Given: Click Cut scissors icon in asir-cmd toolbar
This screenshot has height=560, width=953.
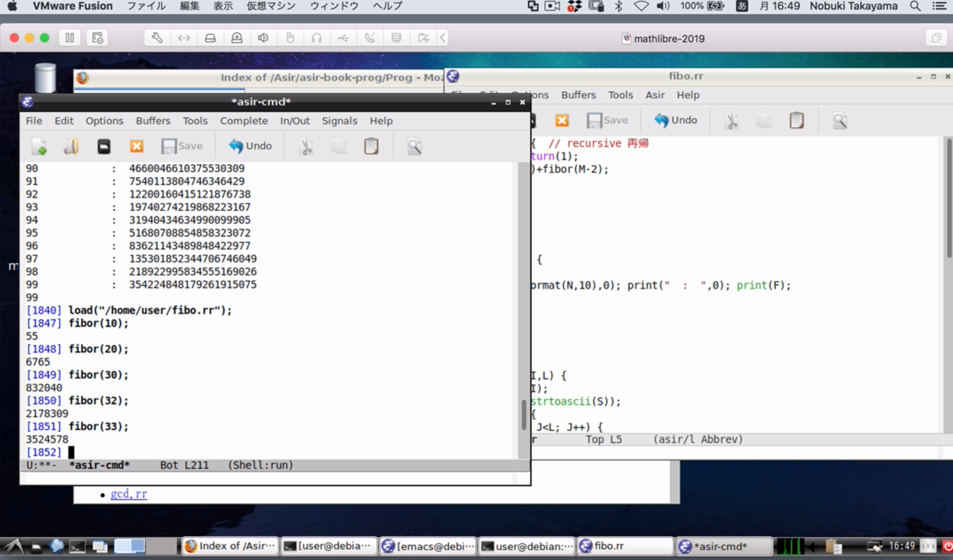Looking at the screenshot, I should (x=306, y=146).
